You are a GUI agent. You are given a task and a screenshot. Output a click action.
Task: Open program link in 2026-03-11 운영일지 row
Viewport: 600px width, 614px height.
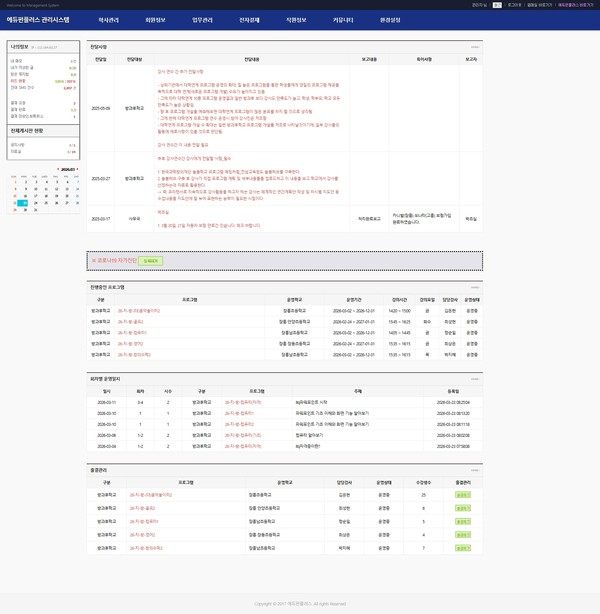pyautogui.click(x=243, y=403)
